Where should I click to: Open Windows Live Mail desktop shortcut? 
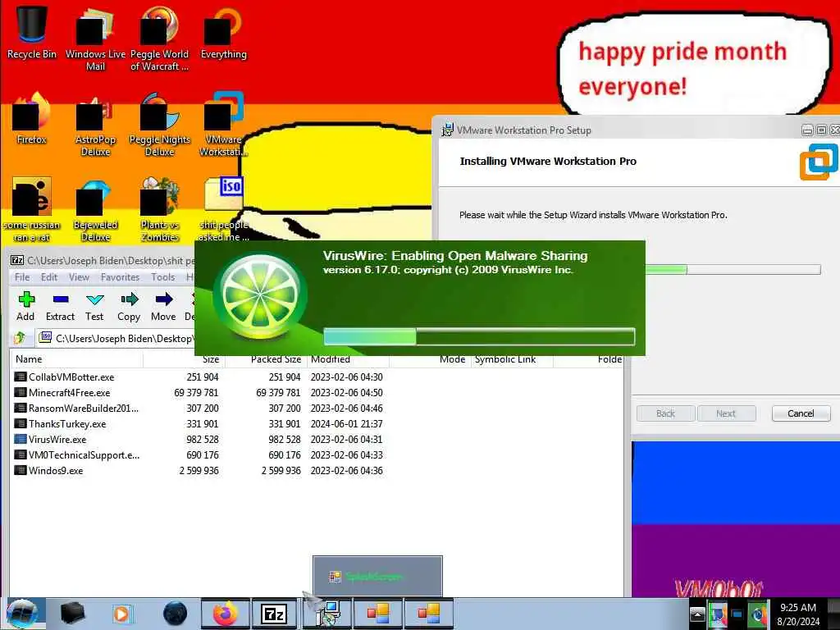[x=95, y=38]
